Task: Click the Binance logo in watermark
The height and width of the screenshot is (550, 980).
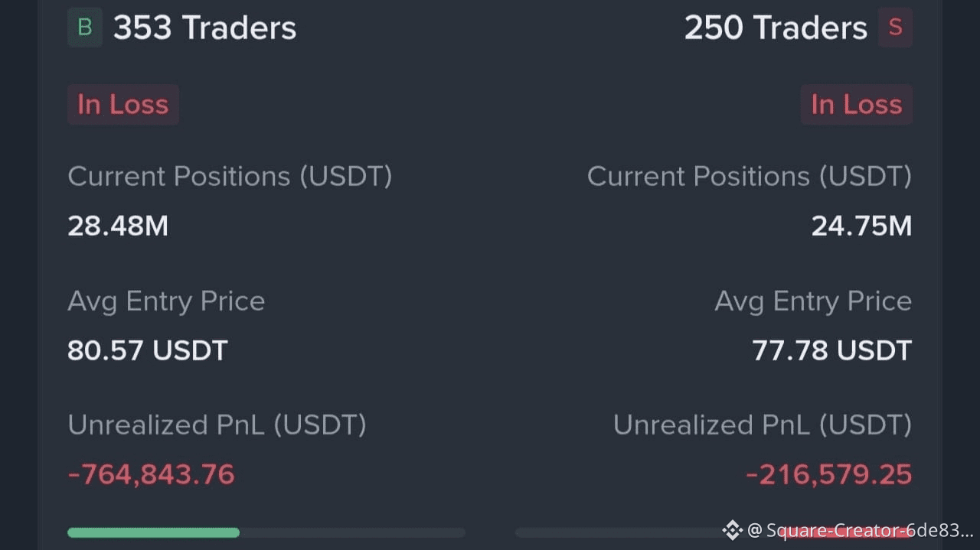Action: (732, 530)
